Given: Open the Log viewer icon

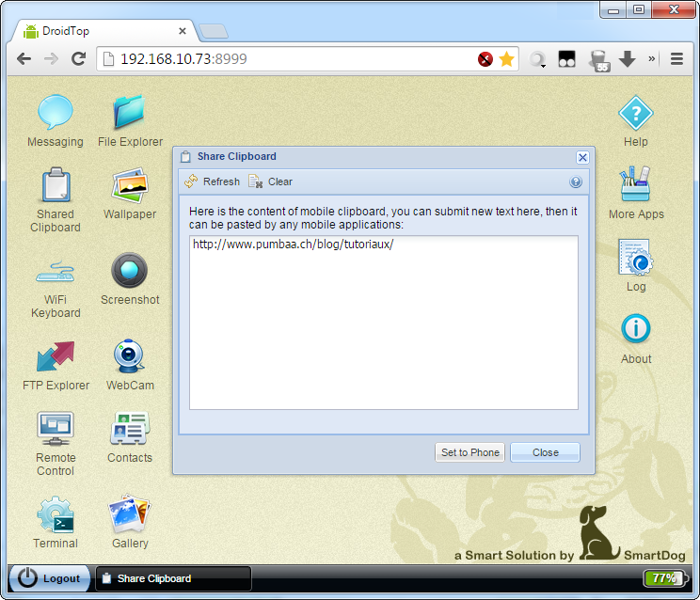Looking at the screenshot, I should click(x=636, y=258).
